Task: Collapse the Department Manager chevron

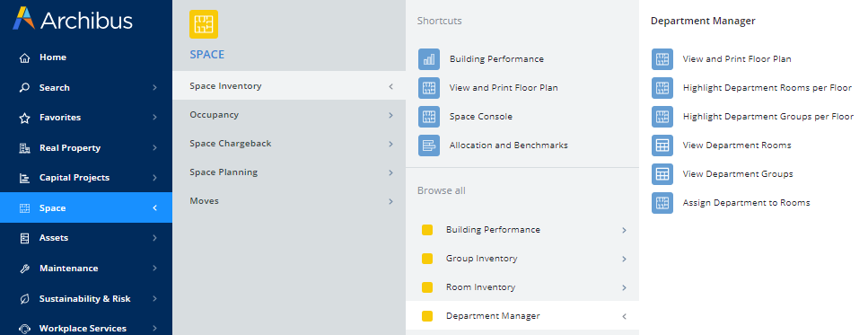Action: point(624,317)
